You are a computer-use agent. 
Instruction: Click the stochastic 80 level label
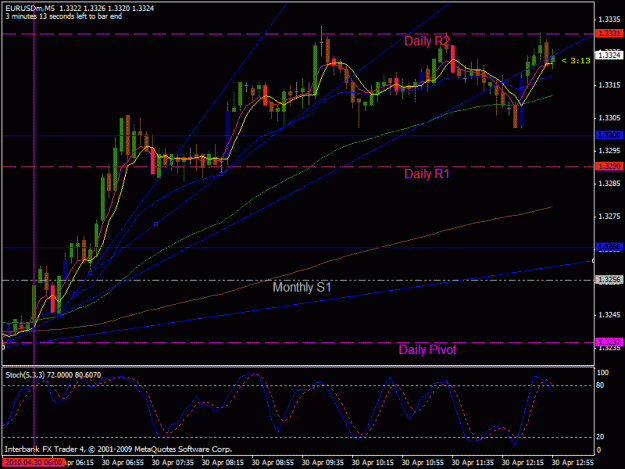click(600, 385)
